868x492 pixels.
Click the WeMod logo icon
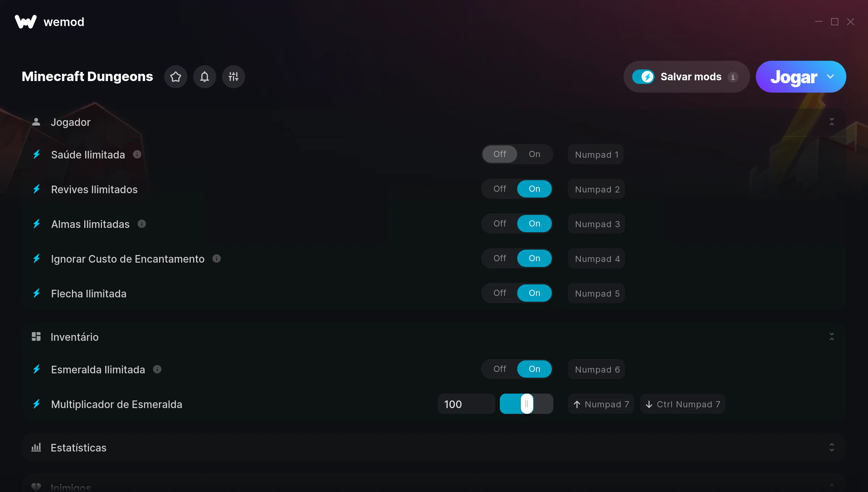point(26,22)
